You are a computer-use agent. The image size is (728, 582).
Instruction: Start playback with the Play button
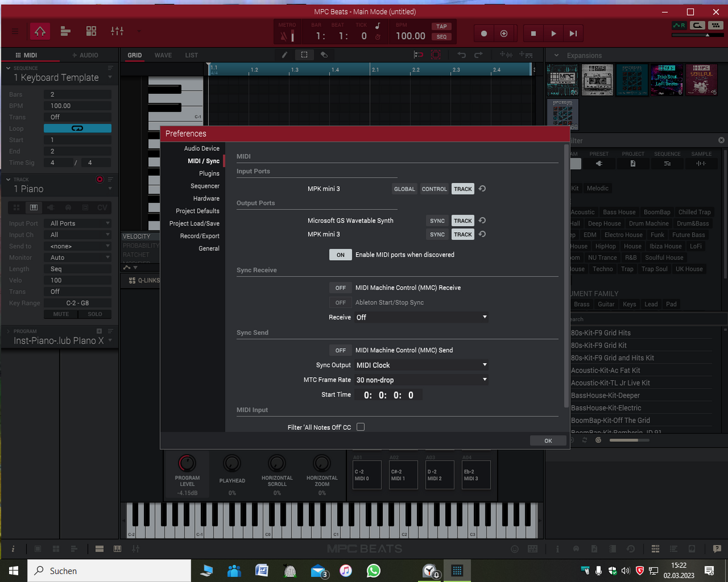click(553, 34)
